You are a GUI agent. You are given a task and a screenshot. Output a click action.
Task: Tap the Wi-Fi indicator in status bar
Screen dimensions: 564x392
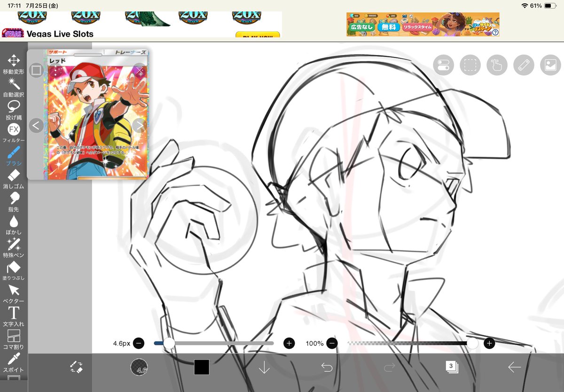[525, 6]
